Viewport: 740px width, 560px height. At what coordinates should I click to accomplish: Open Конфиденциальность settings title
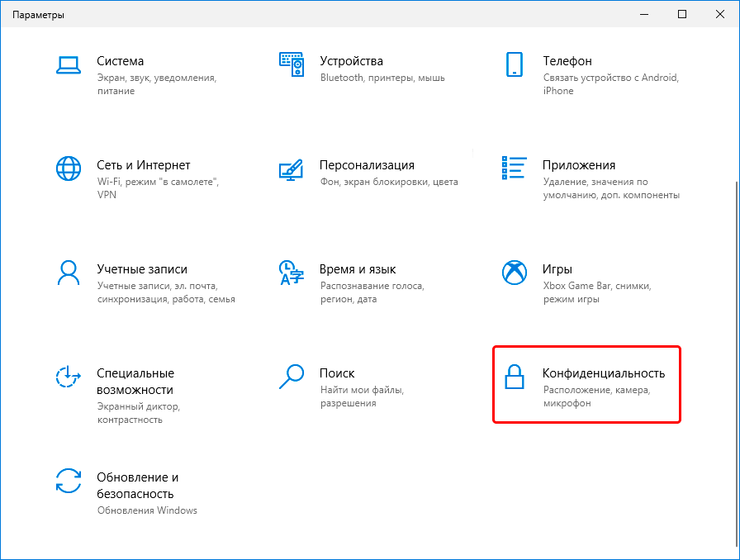pyautogui.click(x=604, y=373)
